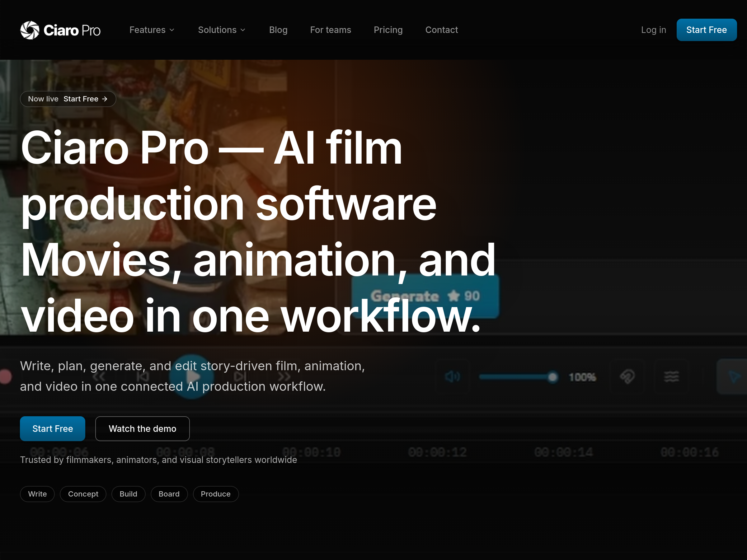This screenshot has height=560, width=747.
Task: Click the skip-to-start icon in player
Action: point(143,376)
